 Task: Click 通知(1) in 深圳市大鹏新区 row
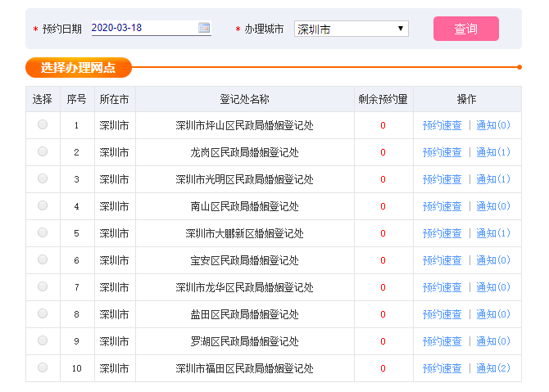coord(493,233)
